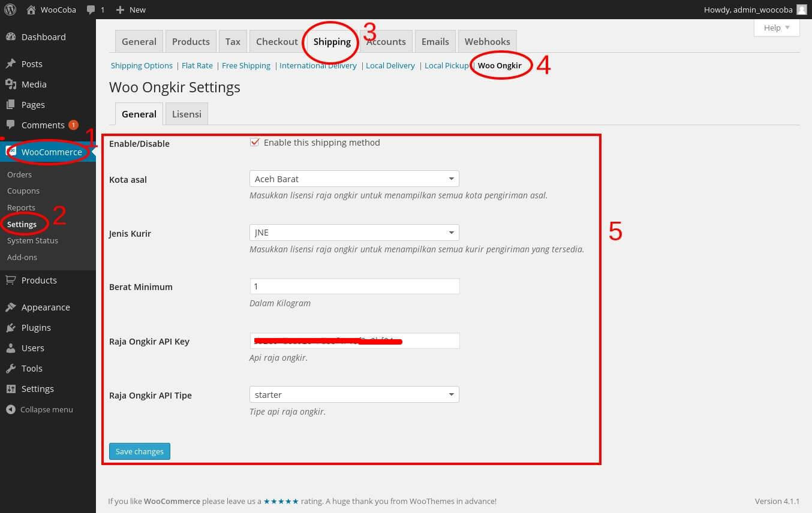Open the comments bubble icon in admin bar
This screenshot has width=812, height=513.
[91, 10]
